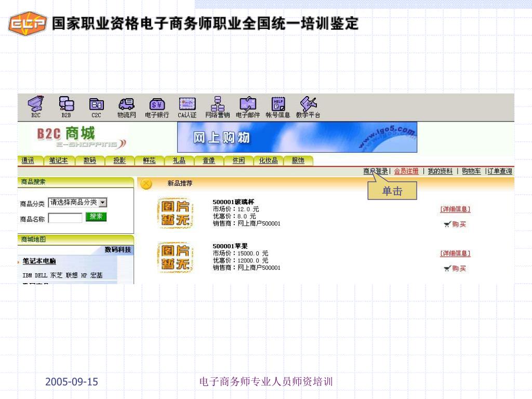The image size is (532, 399).
Task: Click the ECP logo in the header
Action: (27, 23)
